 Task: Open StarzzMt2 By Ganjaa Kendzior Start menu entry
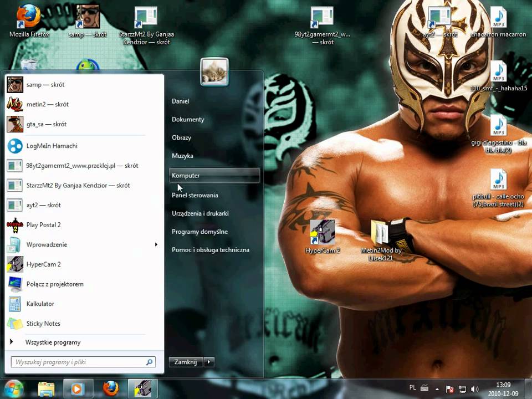click(84, 185)
